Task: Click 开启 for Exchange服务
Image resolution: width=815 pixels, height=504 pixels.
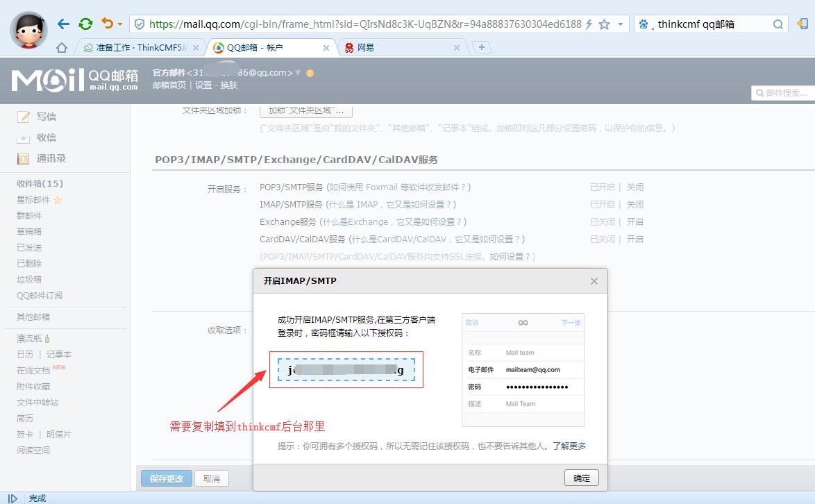Action: [x=635, y=222]
